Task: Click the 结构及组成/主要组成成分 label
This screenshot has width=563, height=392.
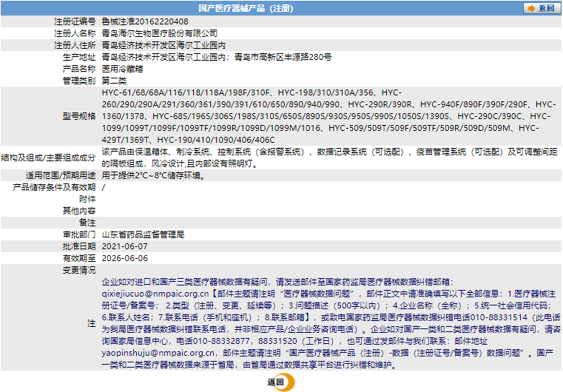Action: [x=49, y=158]
